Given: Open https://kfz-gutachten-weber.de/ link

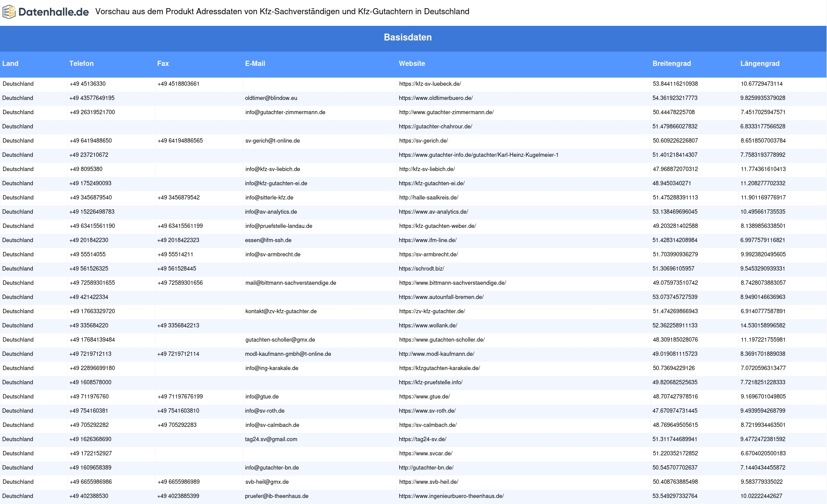Looking at the screenshot, I should point(437,226).
